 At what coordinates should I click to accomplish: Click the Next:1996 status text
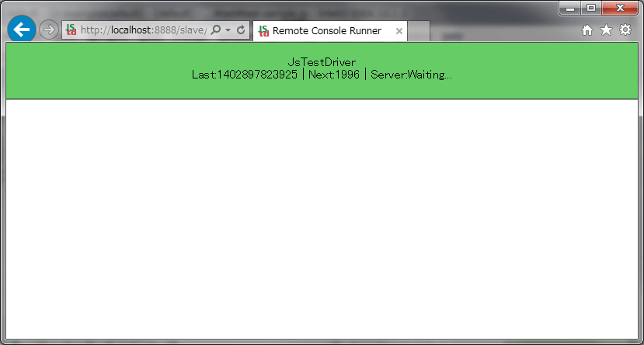pos(334,75)
